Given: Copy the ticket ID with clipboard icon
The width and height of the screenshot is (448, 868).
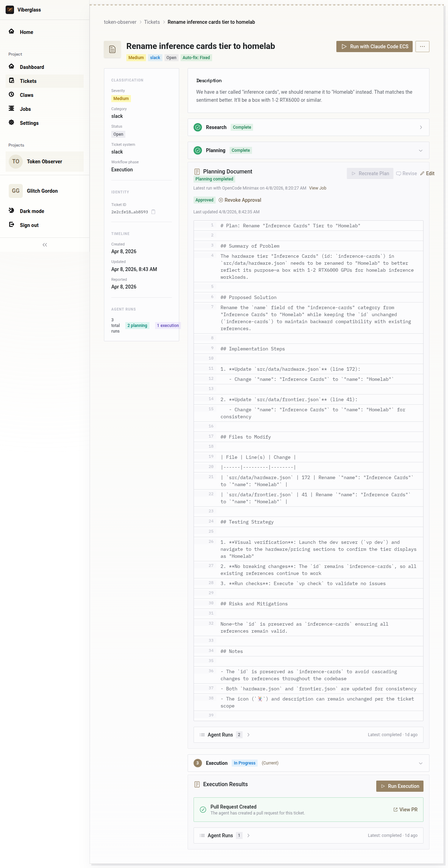Looking at the screenshot, I should coord(153,212).
